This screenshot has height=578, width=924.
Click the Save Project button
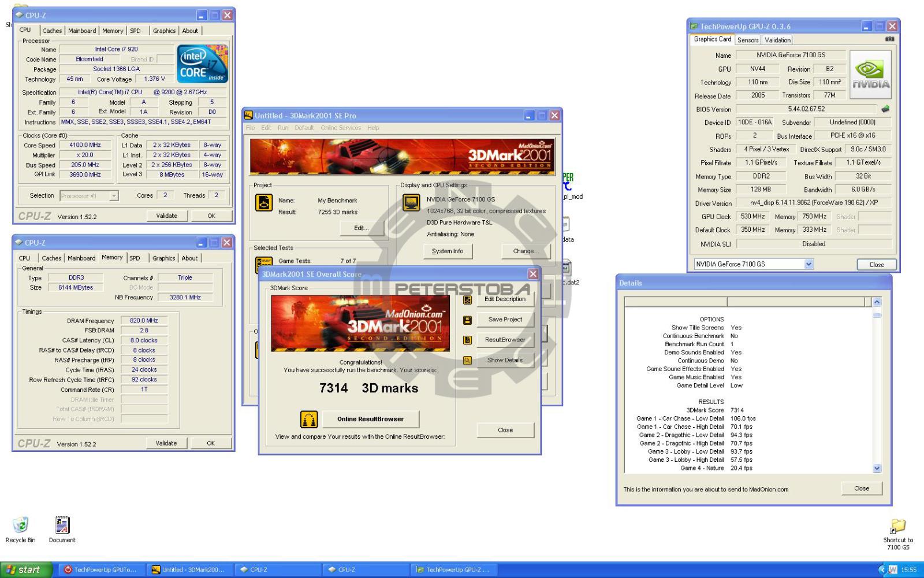tap(505, 320)
